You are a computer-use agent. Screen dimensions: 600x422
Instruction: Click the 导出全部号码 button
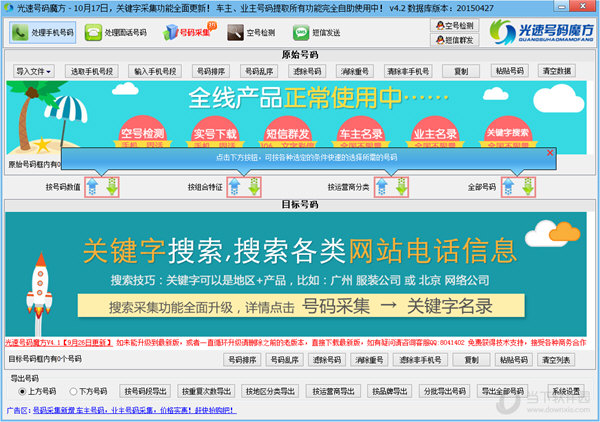pyautogui.click(x=502, y=391)
